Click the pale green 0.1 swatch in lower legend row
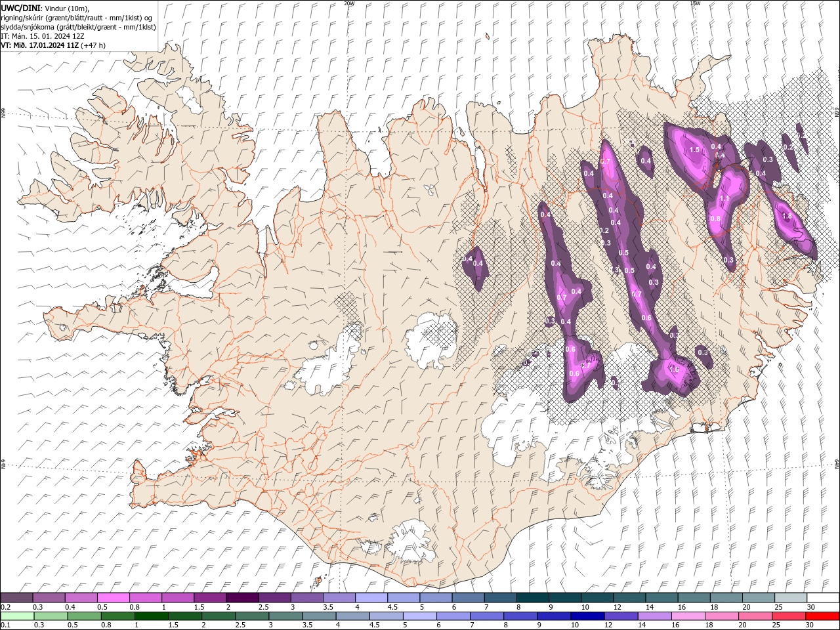The height and width of the screenshot is (630, 840). click(18, 616)
